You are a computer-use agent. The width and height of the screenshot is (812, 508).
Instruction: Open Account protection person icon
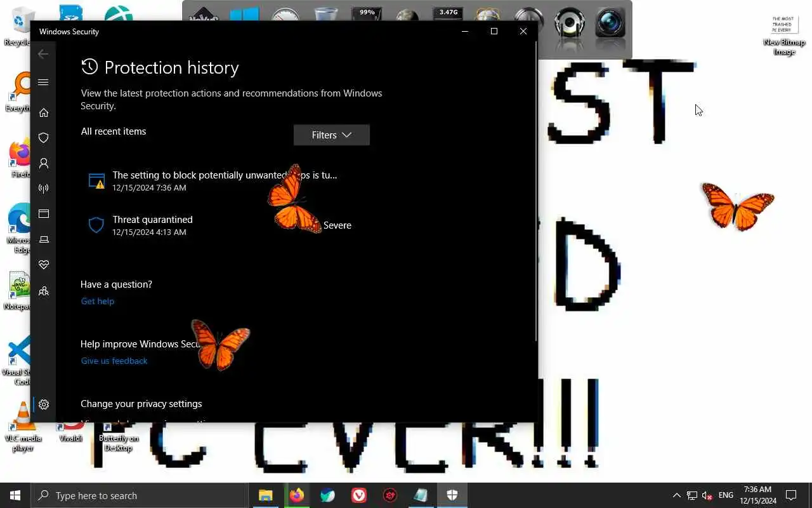point(44,163)
